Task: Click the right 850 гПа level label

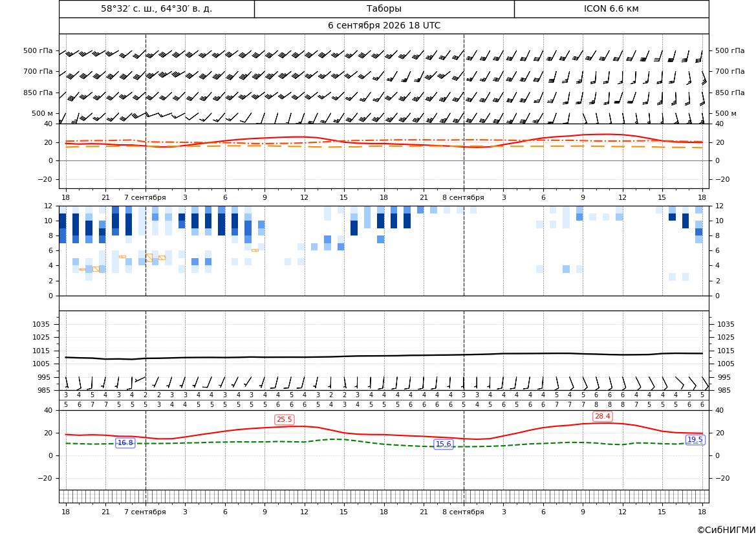Action: click(x=729, y=93)
